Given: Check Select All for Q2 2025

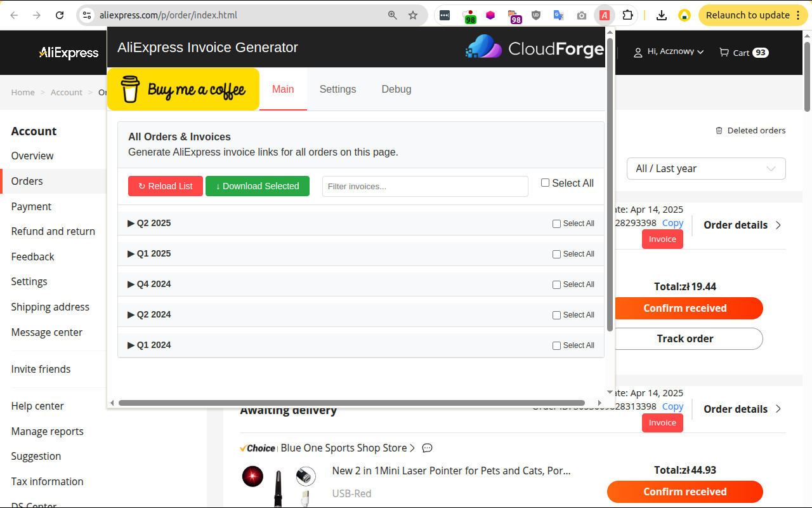Looking at the screenshot, I should click(x=556, y=224).
